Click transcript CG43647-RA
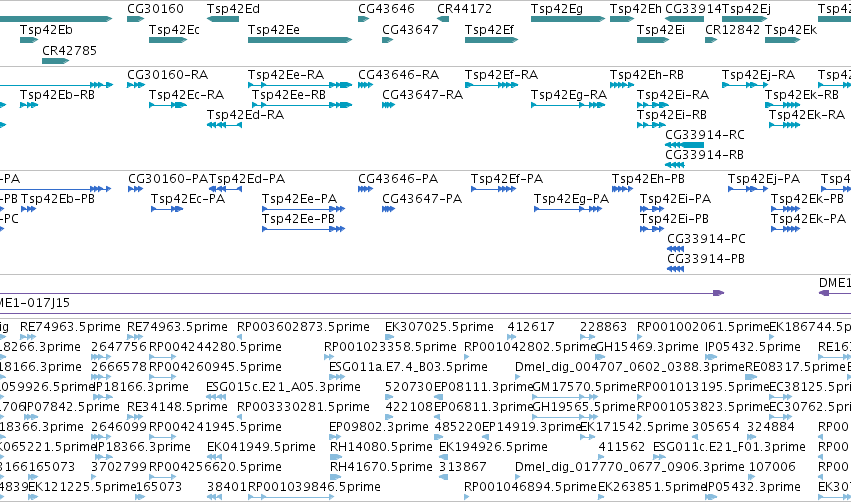Viewport: 851px width, 502px height. (x=422, y=95)
